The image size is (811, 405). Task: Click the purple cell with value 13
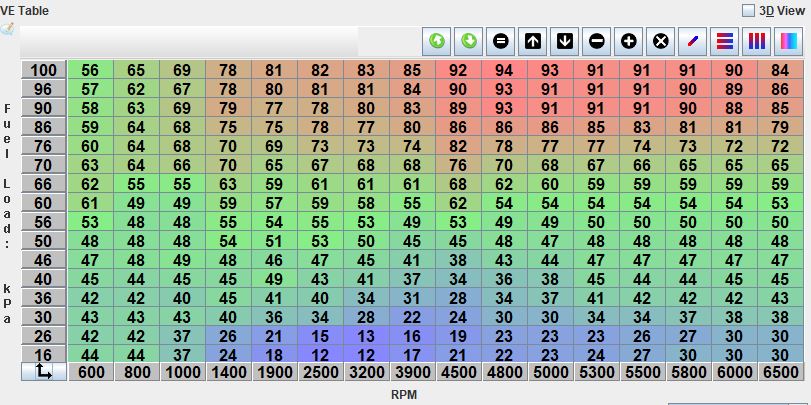[366, 336]
